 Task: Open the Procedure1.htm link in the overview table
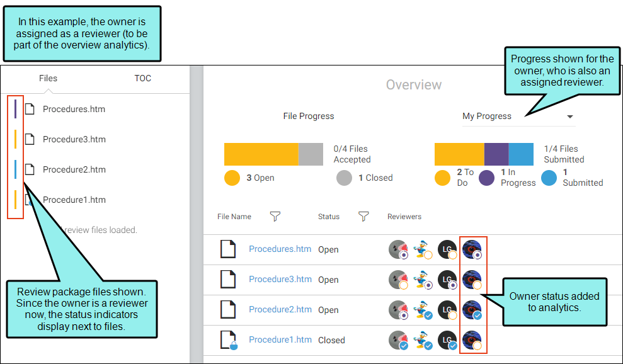280,340
